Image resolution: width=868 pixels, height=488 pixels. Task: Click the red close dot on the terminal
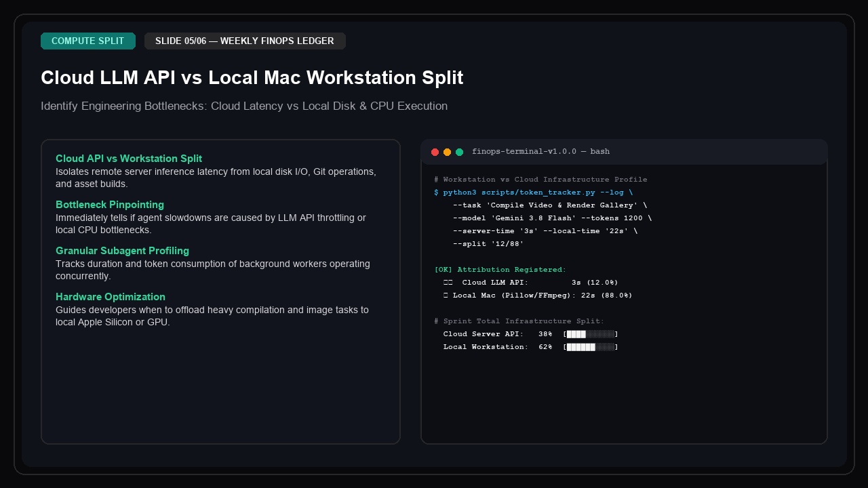pyautogui.click(x=435, y=152)
